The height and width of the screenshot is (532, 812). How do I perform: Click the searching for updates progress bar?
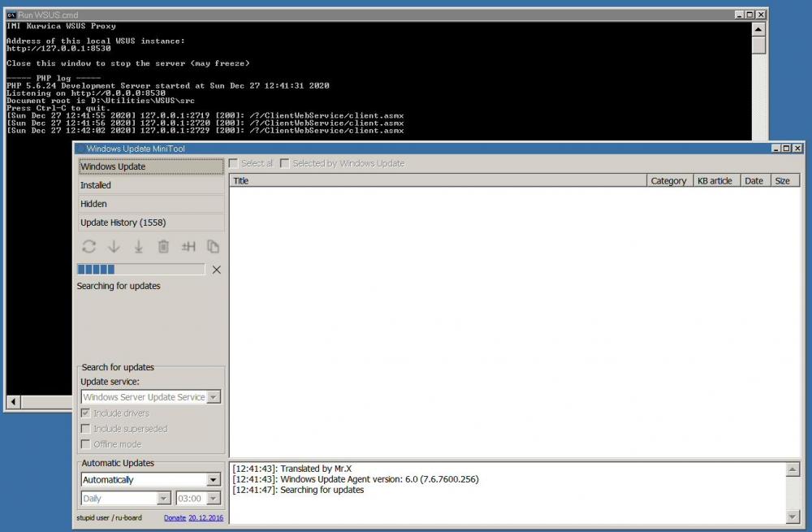(140, 270)
